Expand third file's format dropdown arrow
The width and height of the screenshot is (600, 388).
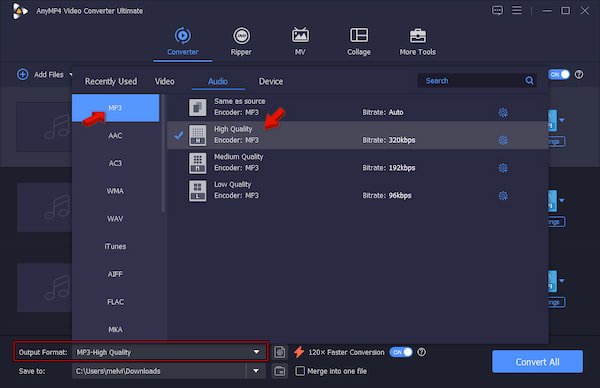(562, 281)
